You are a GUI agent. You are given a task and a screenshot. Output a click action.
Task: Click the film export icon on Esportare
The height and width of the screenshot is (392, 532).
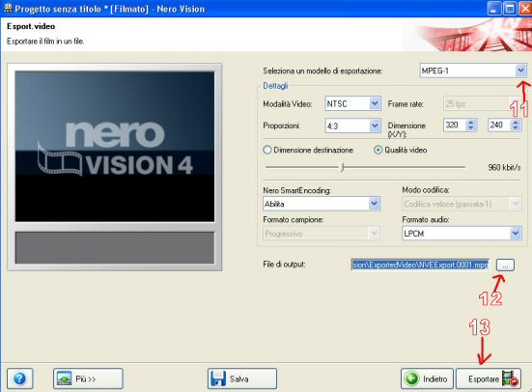pos(511,378)
